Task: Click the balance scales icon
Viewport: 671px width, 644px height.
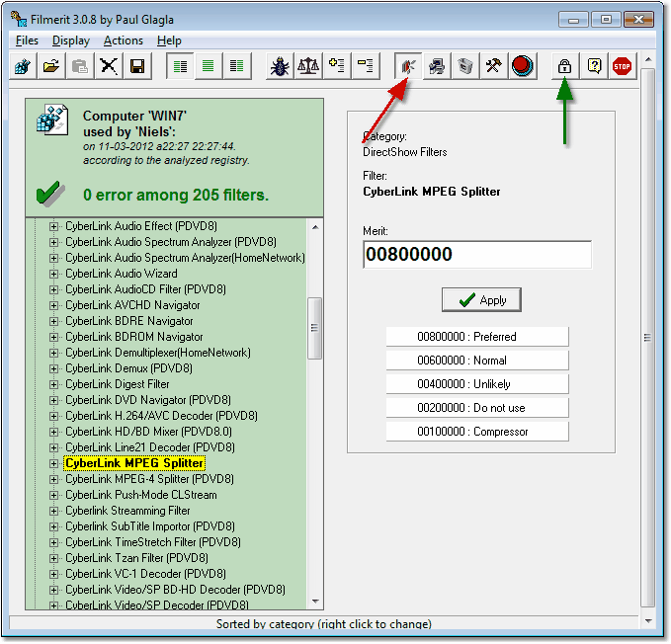Action: pos(308,66)
